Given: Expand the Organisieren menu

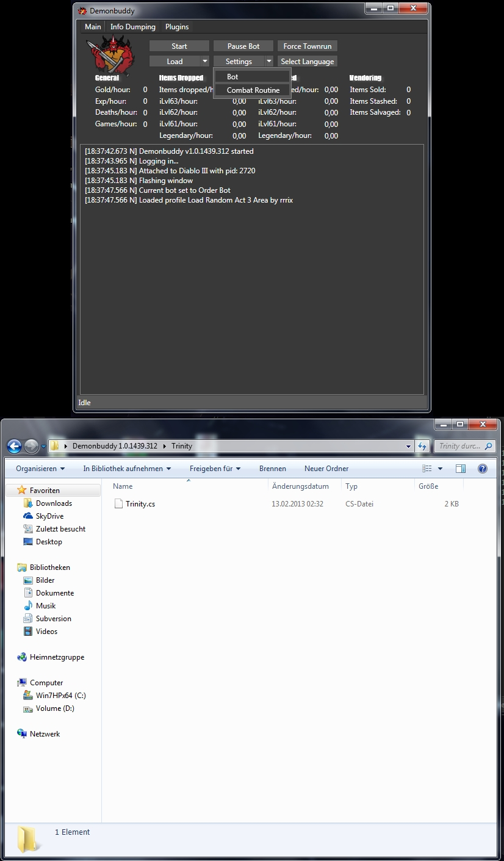Looking at the screenshot, I should pos(40,469).
